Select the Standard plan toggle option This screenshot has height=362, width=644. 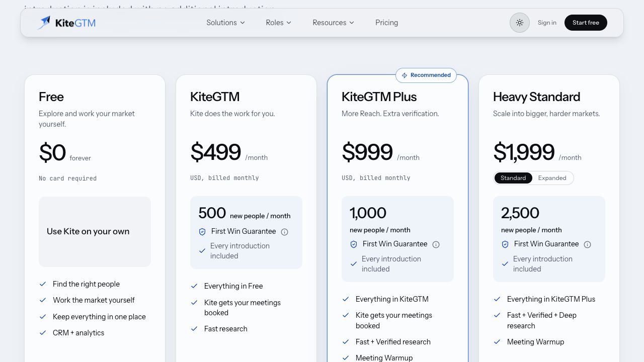pos(513,178)
